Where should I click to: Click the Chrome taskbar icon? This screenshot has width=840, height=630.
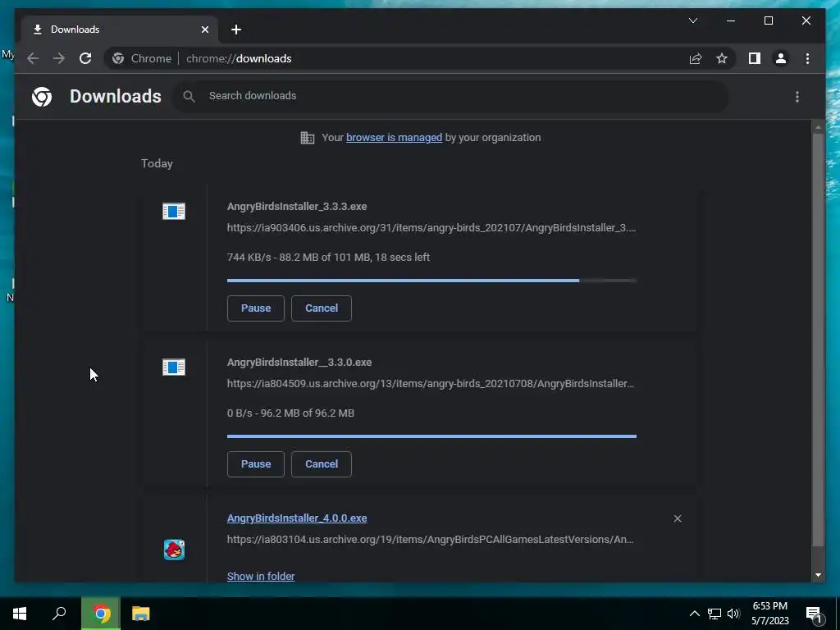101,614
